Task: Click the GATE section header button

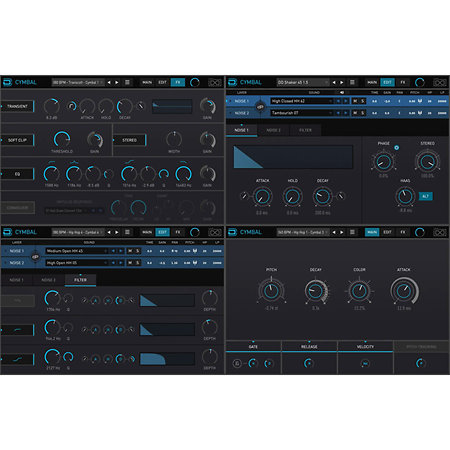Action: (253, 347)
